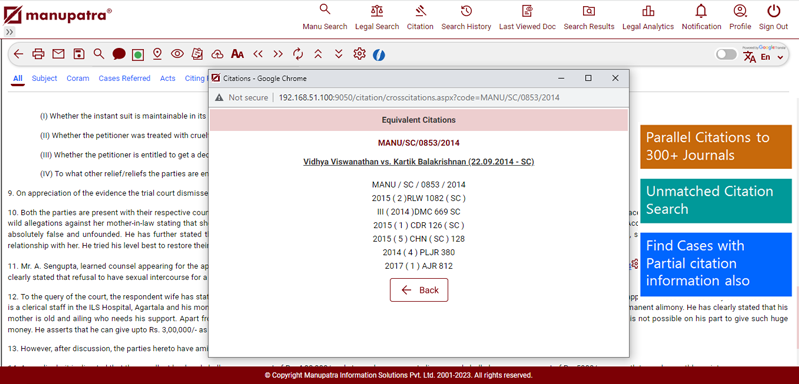The image size is (800, 384).
Task: Open Search Results folder icon
Action: (x=589, y=17)
